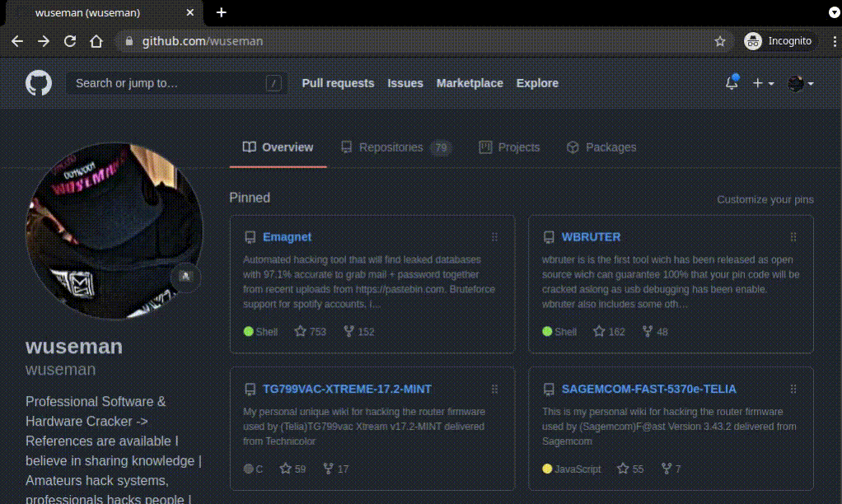
Task: Check notifications via the bell icon
Action: click(x=731, y=83)
